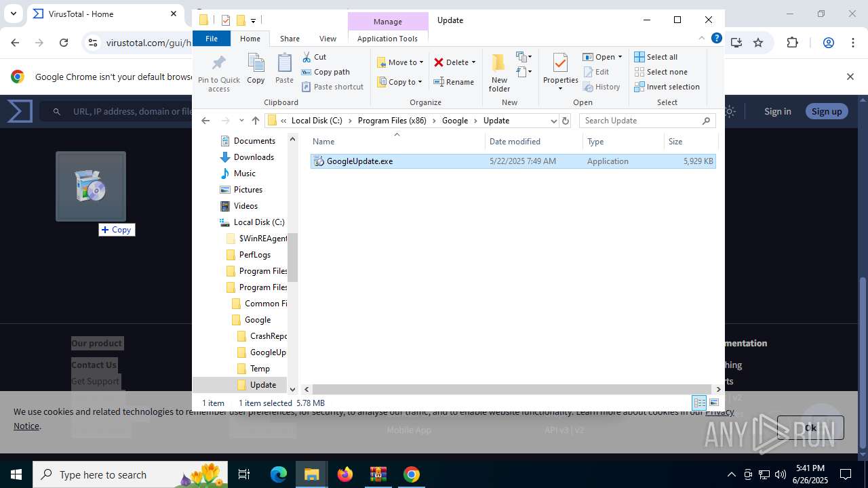
Task: Open Chrome extensions puzzle icon
Action: (792, 43)
